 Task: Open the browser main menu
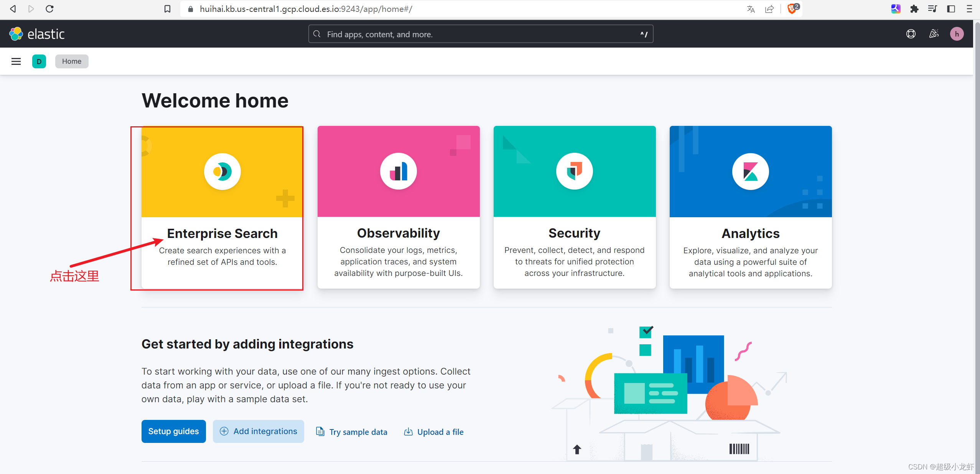point(969,9)
